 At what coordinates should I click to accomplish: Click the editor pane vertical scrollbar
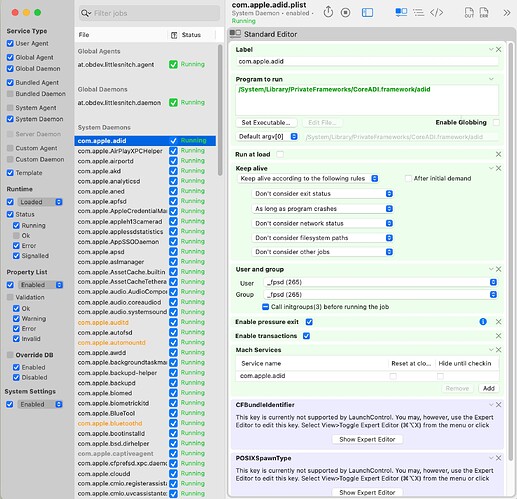(511, 252)
